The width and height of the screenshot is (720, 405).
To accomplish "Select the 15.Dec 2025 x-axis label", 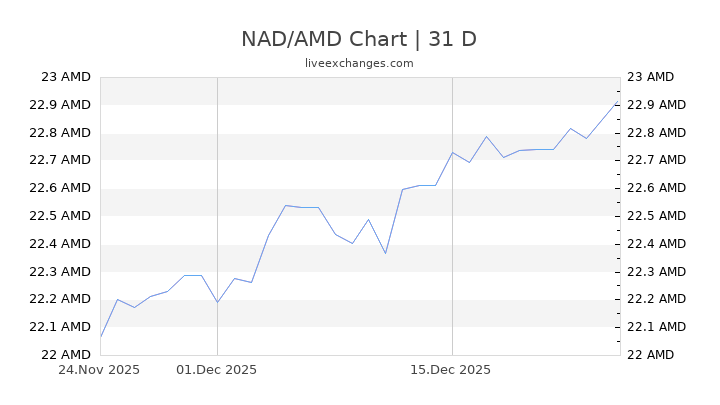I will (452, 369).
